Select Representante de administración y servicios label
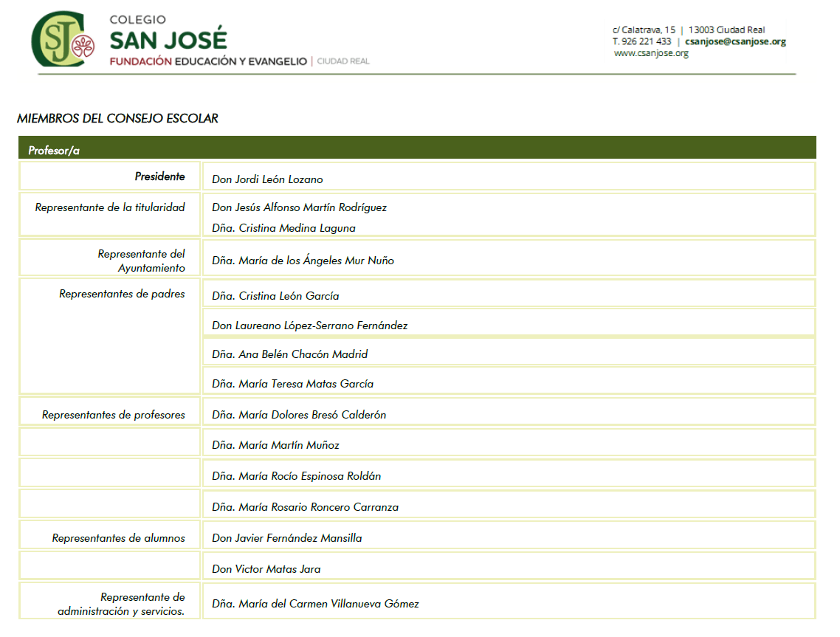Viewport: 840px width, 637px height. 121,604
